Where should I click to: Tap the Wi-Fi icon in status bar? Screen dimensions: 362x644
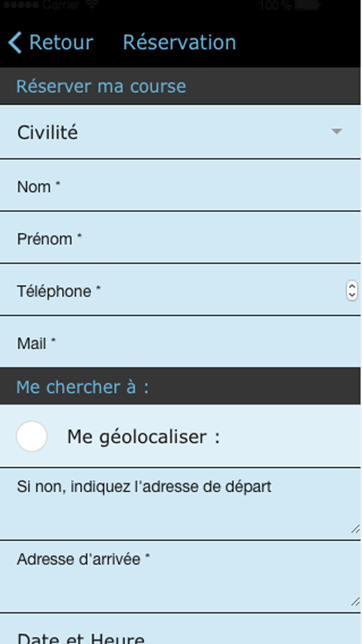click(x=93, y=4)
